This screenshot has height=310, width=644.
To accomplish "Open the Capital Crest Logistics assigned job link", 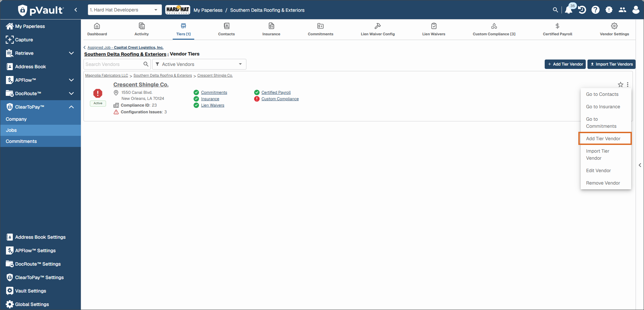I will (x=125, y=47).
